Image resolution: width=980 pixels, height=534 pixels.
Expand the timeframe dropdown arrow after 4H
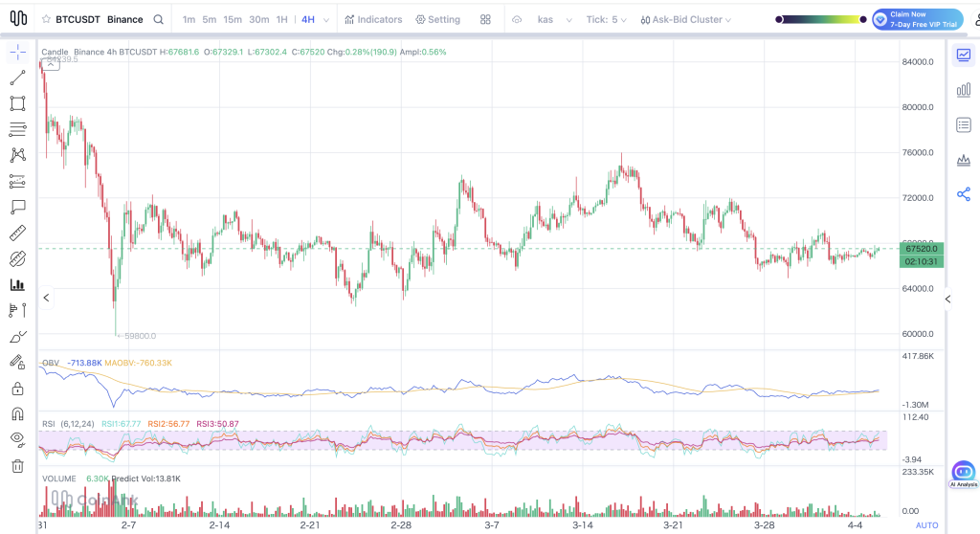click(327, 19)
